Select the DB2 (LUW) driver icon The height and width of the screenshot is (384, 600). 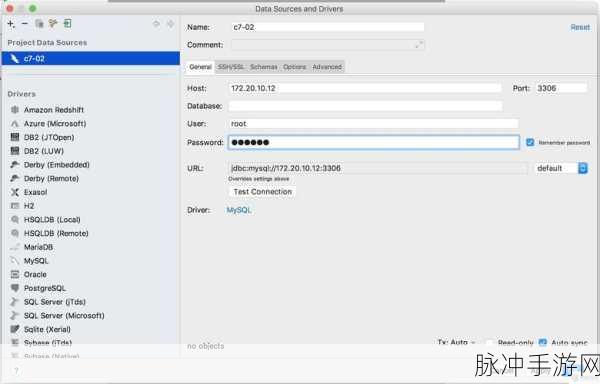tap(15, 151)
